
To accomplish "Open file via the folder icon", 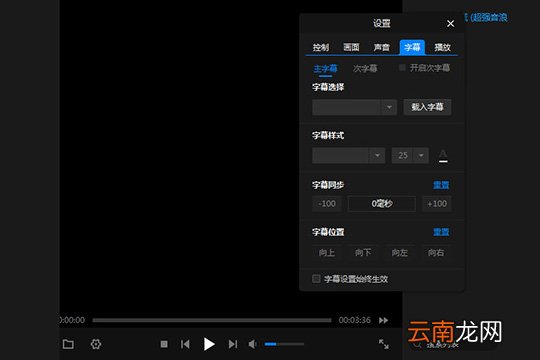I will 68,344.
